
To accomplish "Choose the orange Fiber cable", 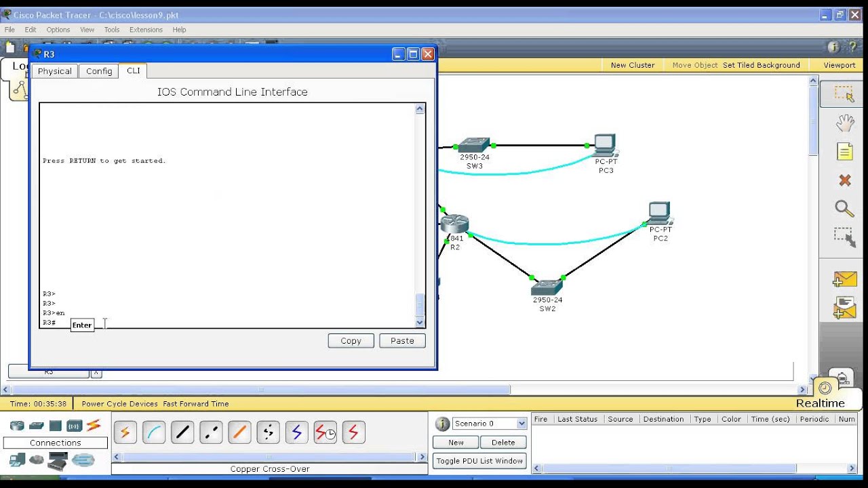I will [x=239, y=432].
